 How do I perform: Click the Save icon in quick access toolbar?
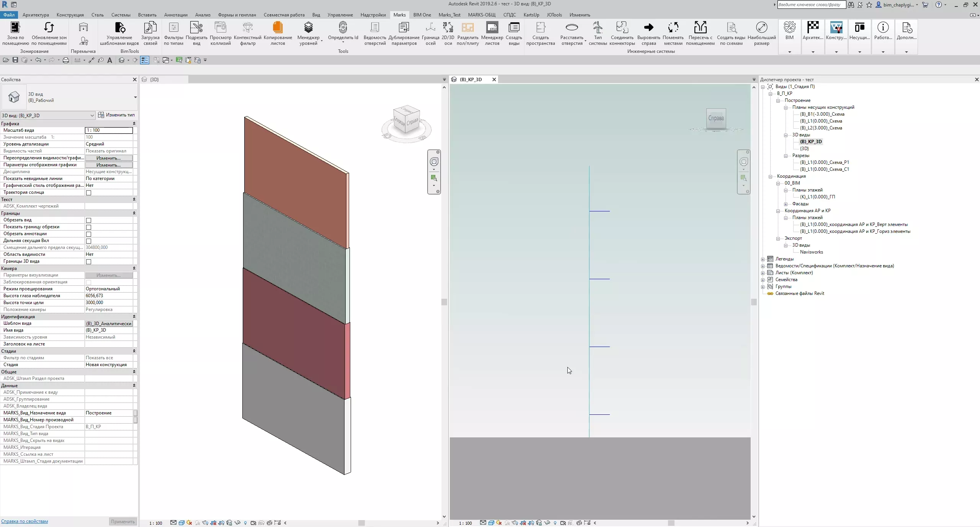click(15, 60)
